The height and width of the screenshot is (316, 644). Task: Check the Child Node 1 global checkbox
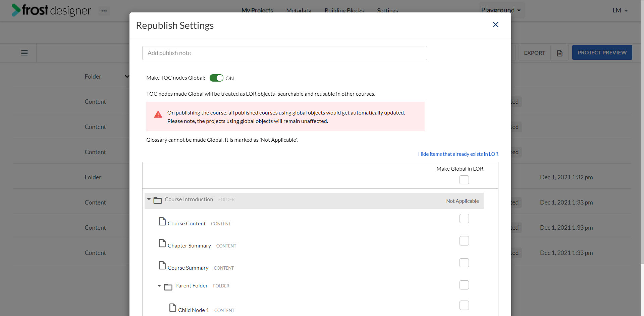pyautogui.click(x=464, y=305)
